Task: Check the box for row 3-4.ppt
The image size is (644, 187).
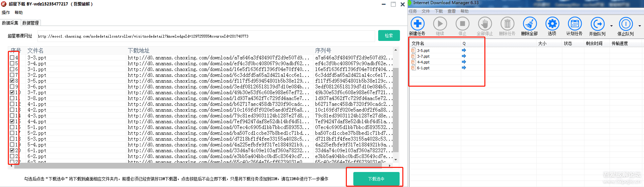Action: 12,63
